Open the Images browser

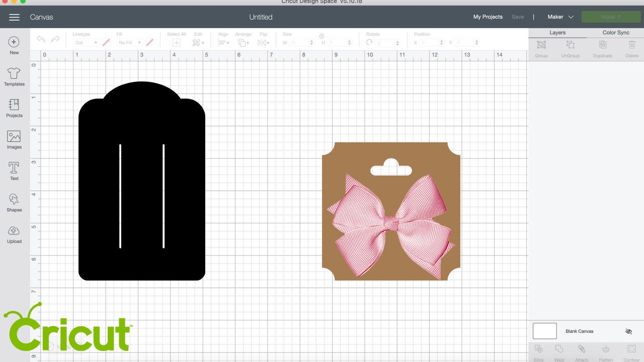tap(14, 140)
